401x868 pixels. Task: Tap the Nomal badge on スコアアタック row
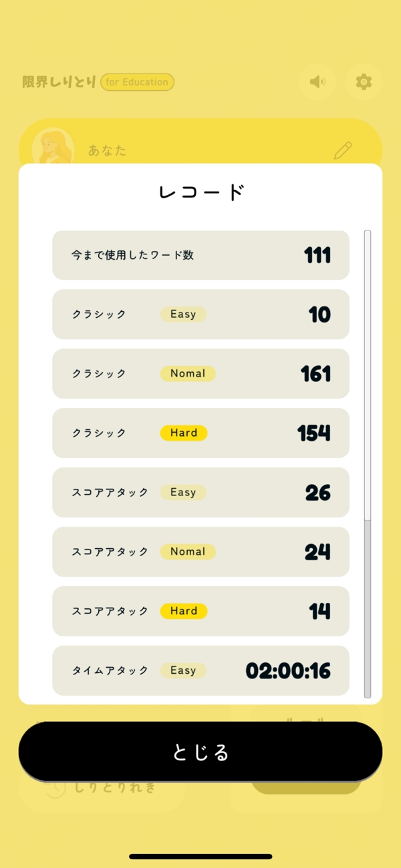(x=188, y=552)
